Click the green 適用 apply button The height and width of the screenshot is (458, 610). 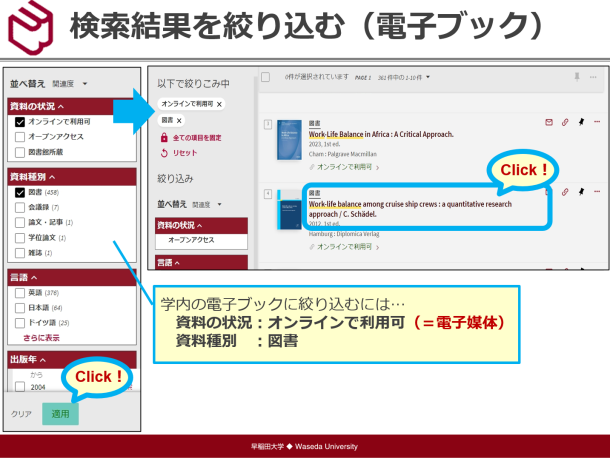coord(60,412)
